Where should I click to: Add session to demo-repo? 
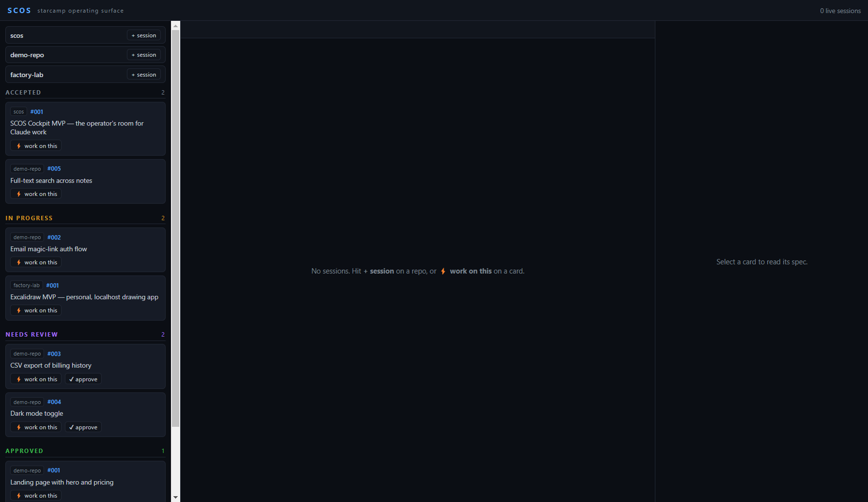coord(144,55)
